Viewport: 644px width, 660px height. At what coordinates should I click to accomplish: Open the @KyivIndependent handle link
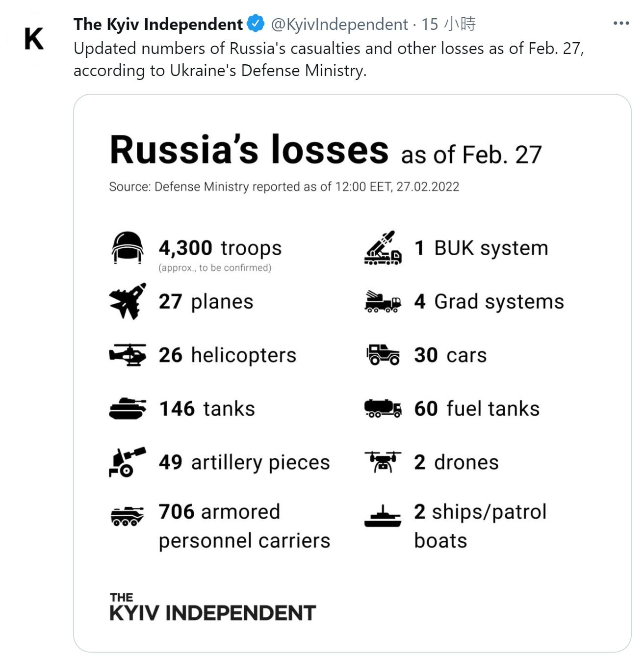coord(339,24)
